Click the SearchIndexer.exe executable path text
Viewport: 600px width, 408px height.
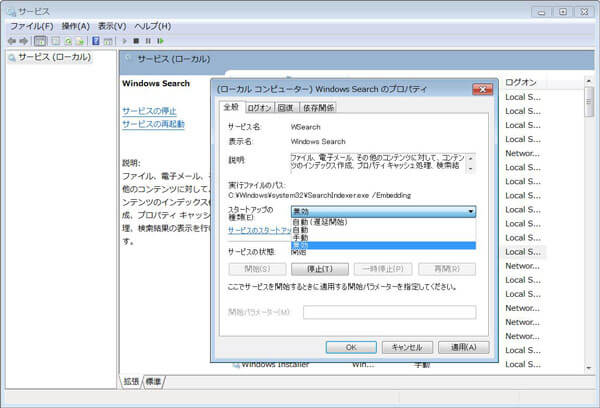(320, 196)
